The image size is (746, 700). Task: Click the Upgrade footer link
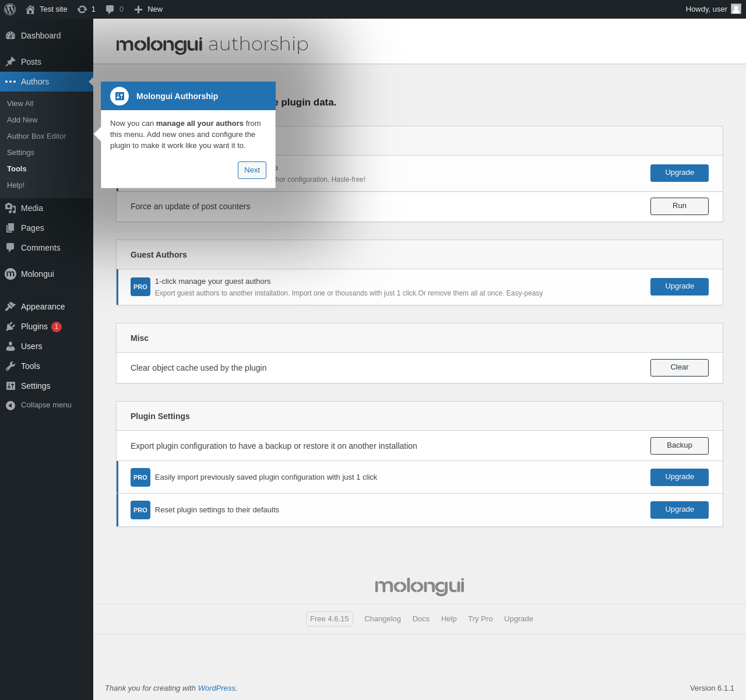coord(519,619)
